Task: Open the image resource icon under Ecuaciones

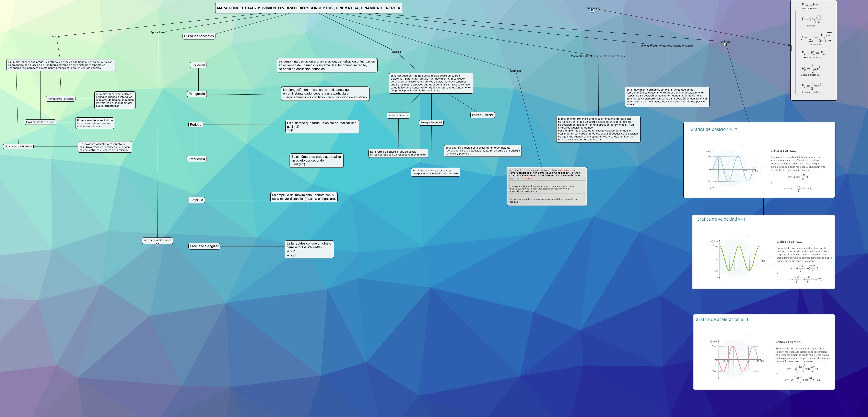Action: (592, 11)
